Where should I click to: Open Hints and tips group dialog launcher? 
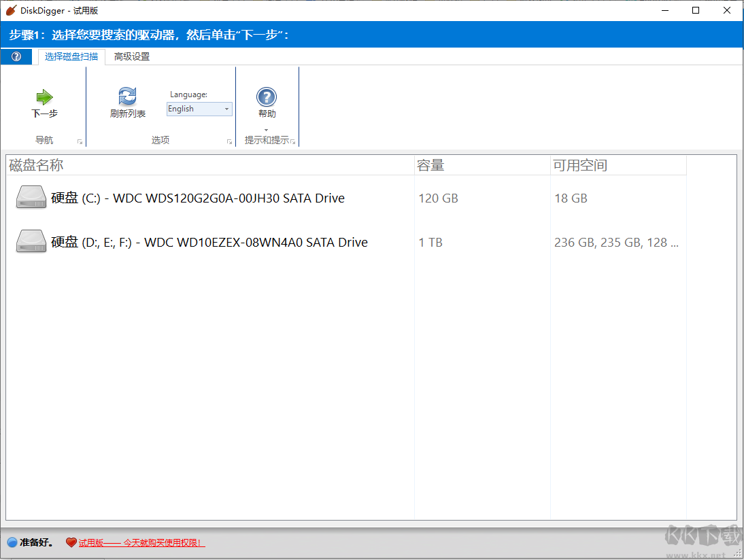pos(292,142)
